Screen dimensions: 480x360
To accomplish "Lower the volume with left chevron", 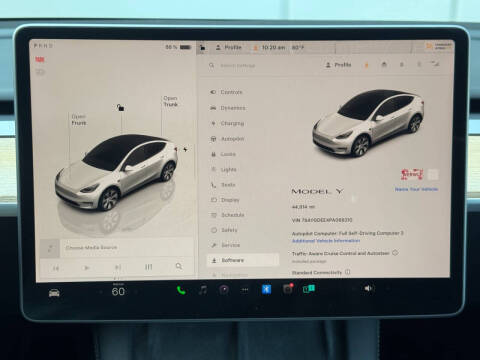I will (353, 288).
